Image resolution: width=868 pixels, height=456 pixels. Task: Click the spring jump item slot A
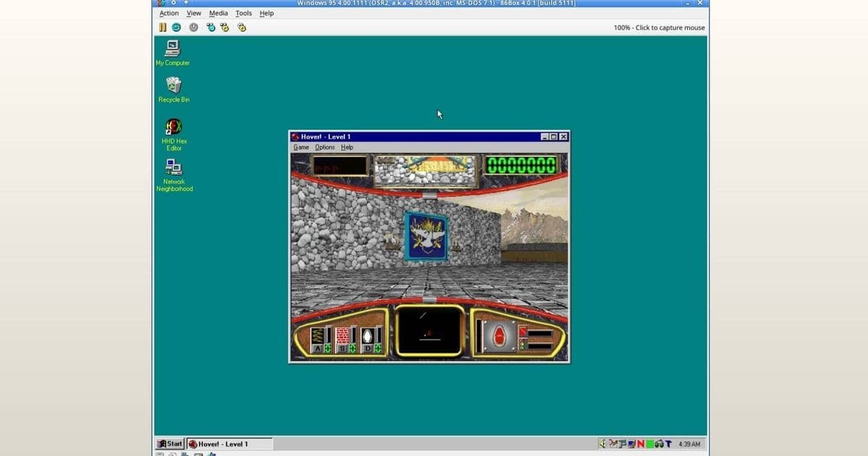click(x=317, y=336)
